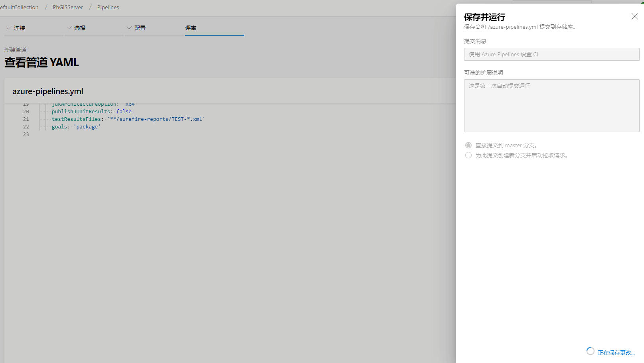Image resolution: width=644 pixels, height=363 pixels.
Task: Place cursor on the goals 'package' line
Action: [76, 127]
